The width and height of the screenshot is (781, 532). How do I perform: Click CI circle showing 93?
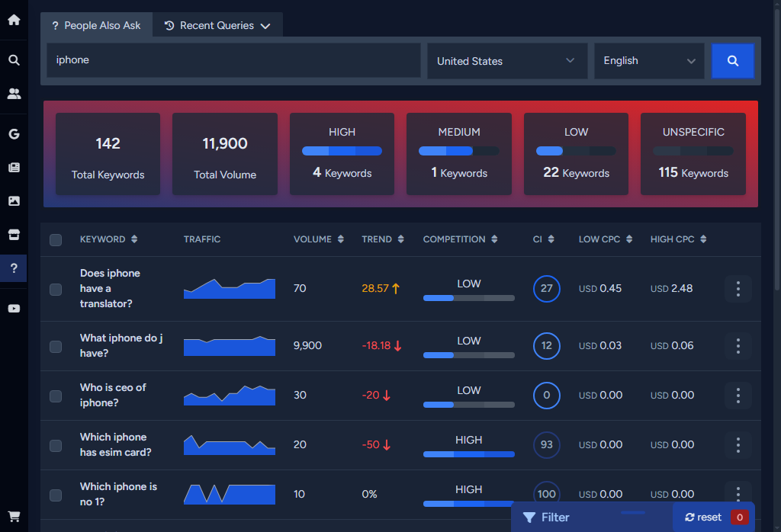(x=546, y=445)
